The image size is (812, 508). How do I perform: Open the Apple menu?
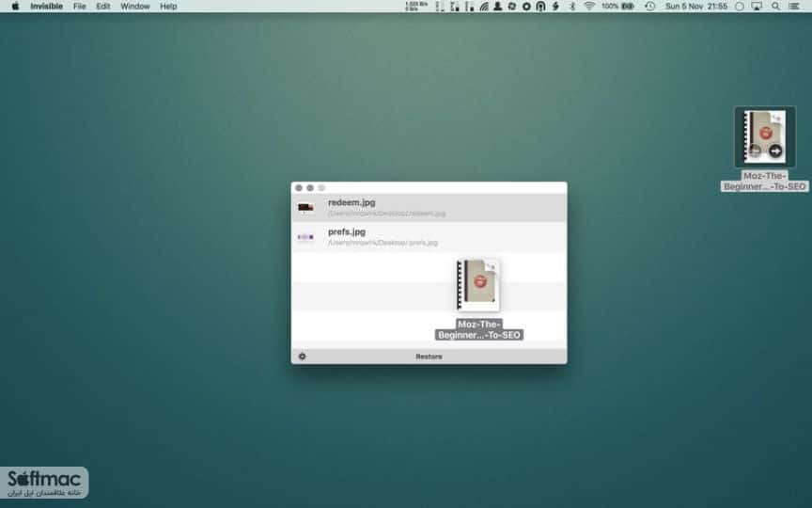click(x=15, y=7)
